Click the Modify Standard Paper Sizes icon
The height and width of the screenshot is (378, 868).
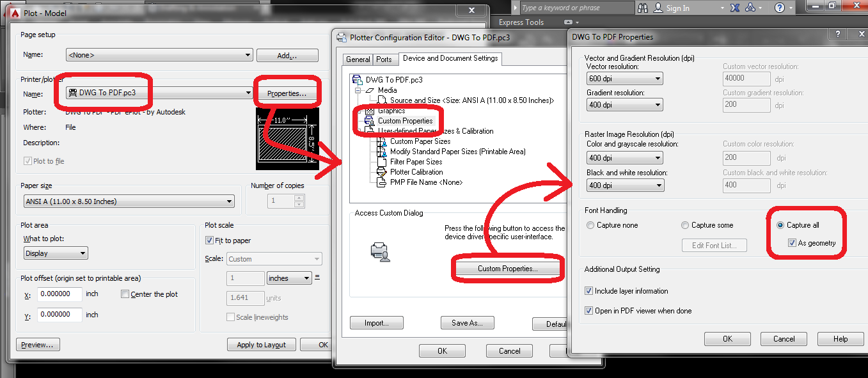point(383,152)
